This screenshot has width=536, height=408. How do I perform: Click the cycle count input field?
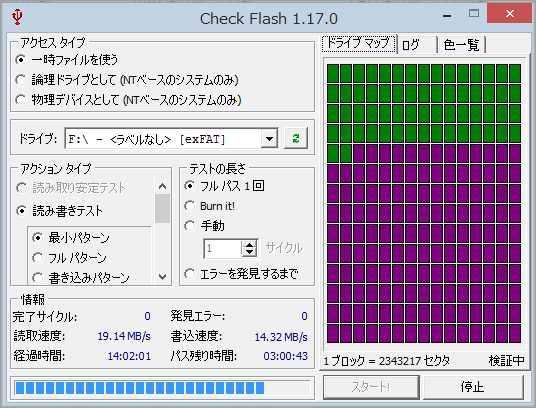pyautogui.click(x=223, y=248)
